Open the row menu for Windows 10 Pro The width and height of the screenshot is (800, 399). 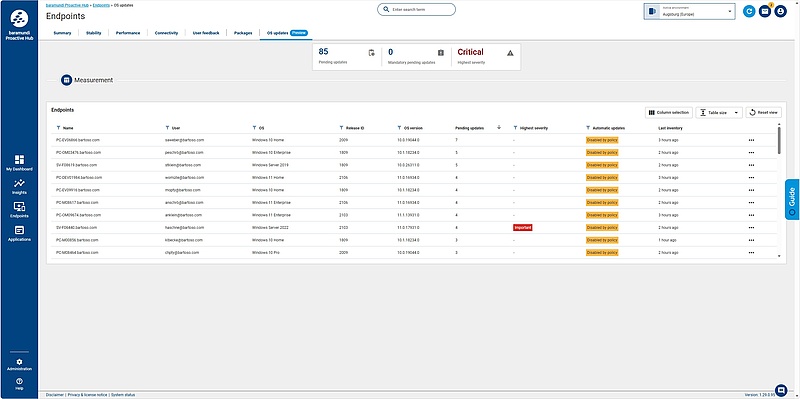(x=751, y=253)
